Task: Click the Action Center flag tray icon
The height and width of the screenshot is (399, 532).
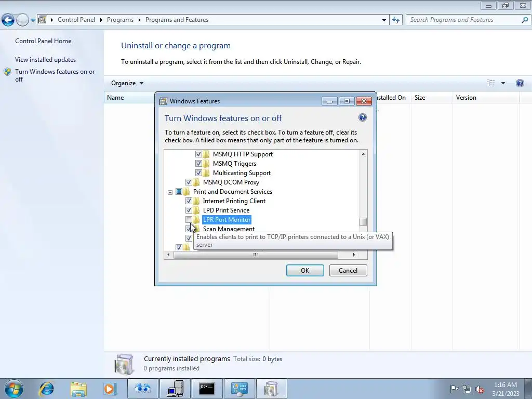Action: pyautogui.click(x=454, y=389)
